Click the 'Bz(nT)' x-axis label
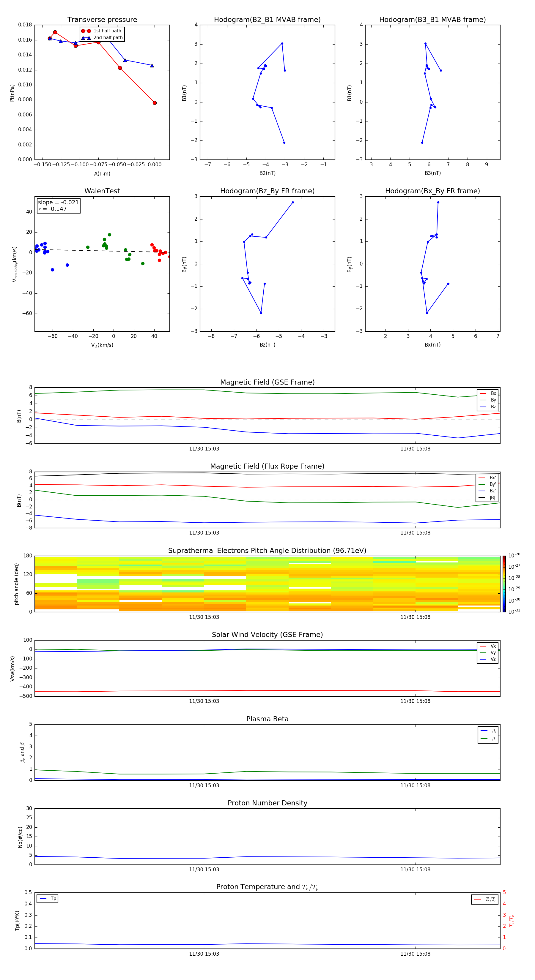This screenshot has width=535, height=980. (x=267, y=345)
